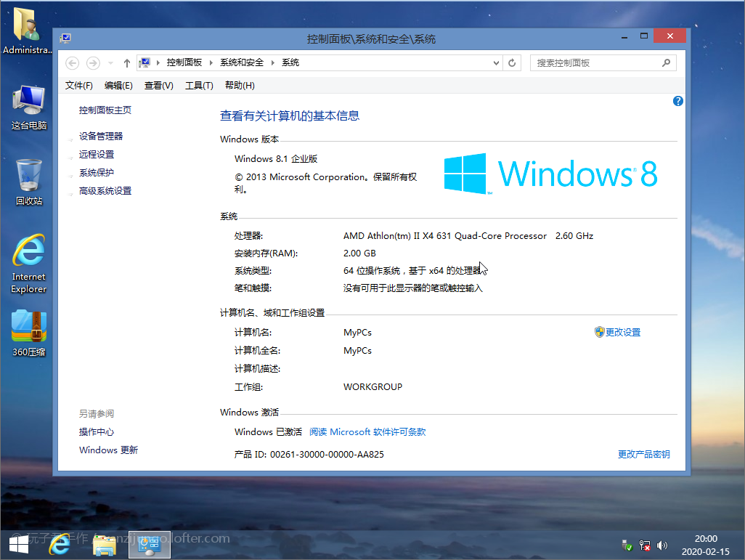745x560 pixels.
Task: Open the 查看(V) menu
Action: click(x=158, y=86)
